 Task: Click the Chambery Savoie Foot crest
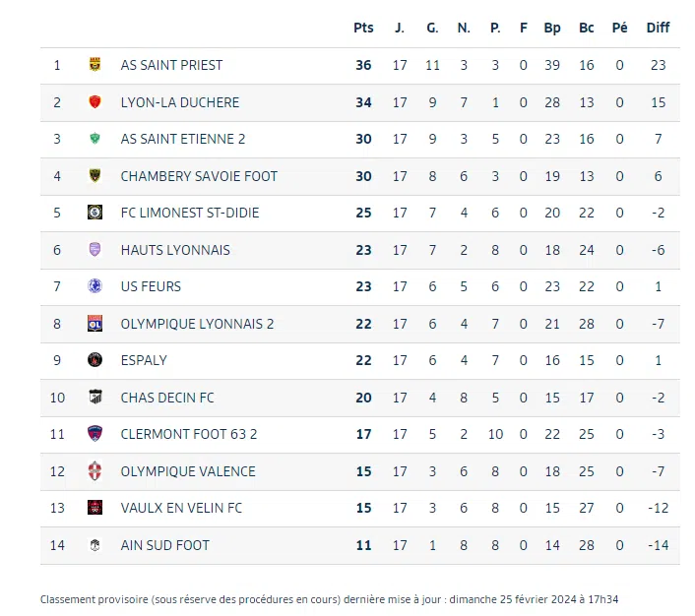pos(95,176)
